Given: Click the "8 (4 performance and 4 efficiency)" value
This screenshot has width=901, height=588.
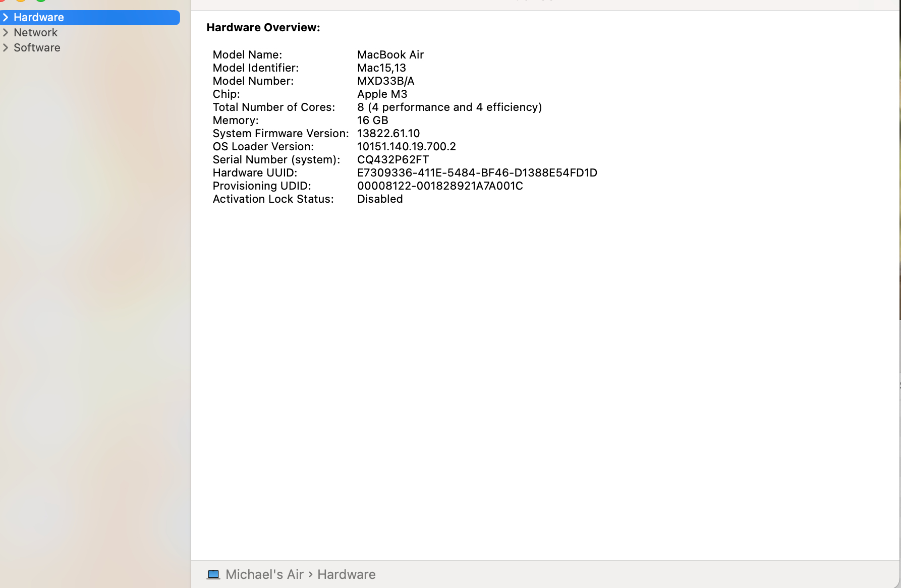Looking at the screenshot, I should click(x=449, y=107).
